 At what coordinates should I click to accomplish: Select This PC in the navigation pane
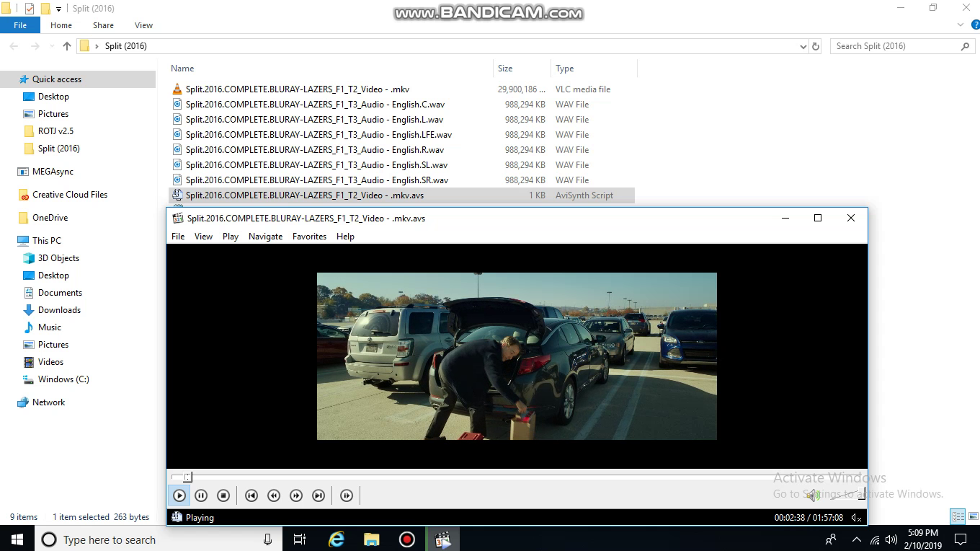46,241
